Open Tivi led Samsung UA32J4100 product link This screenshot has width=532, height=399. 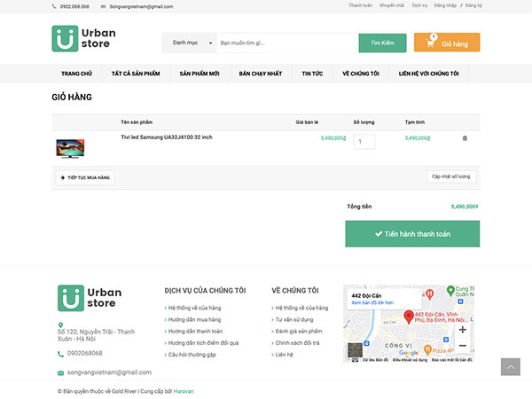pos(167,137)
